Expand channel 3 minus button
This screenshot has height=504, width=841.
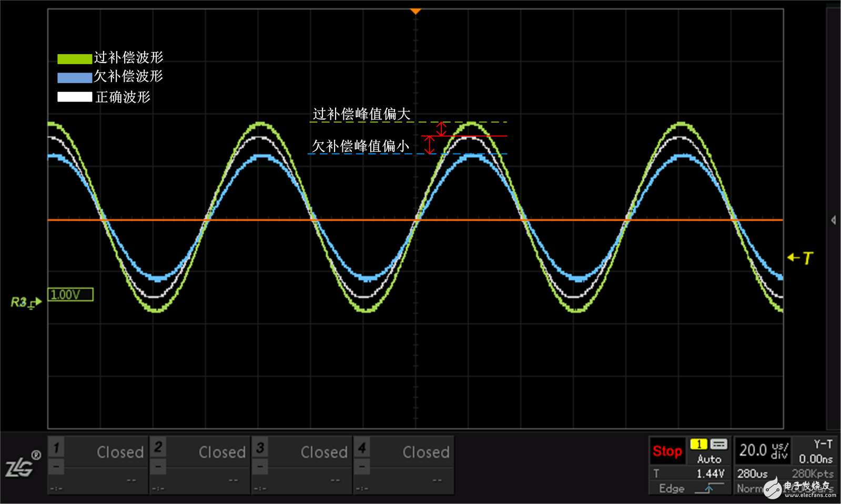pos(260,467)
